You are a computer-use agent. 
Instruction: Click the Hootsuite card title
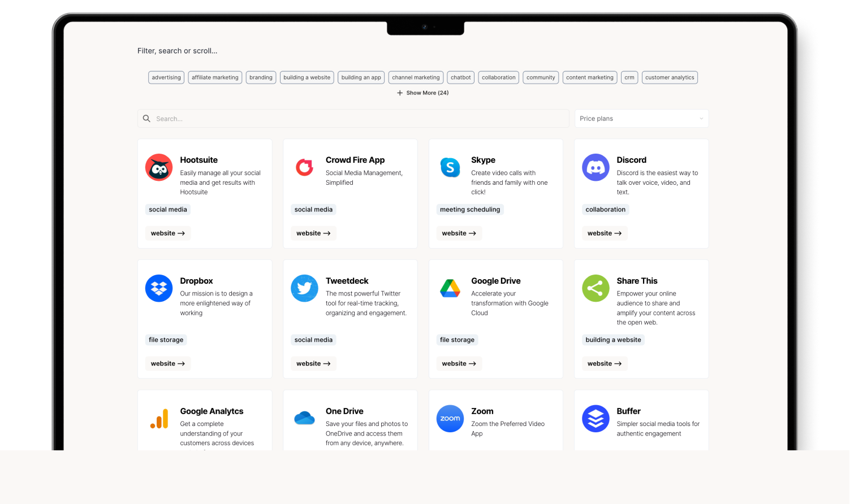tap(199, 160)
